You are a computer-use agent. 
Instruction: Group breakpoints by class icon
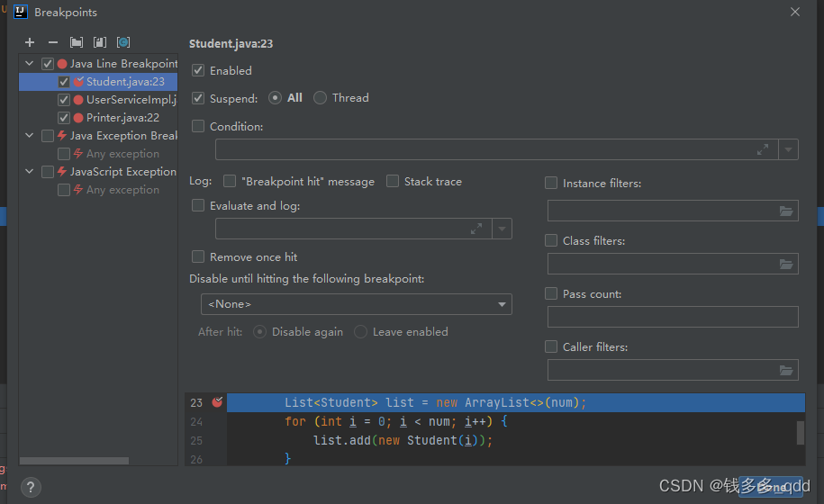pyautogui.click(x=123, y=42)
